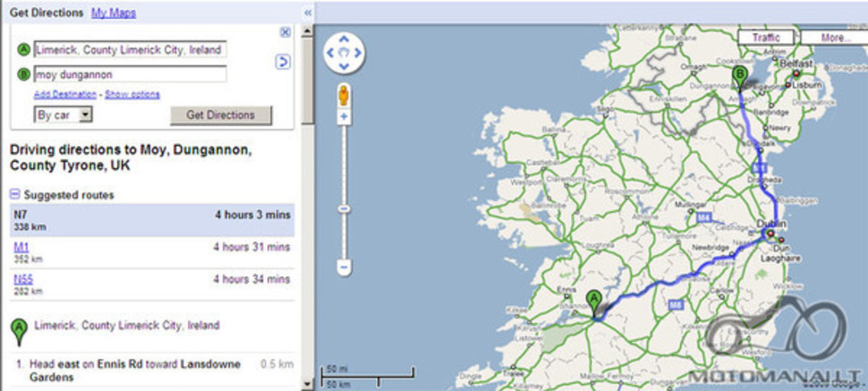
Task: Switch to the My Maps tab
Action: [114, 13]
